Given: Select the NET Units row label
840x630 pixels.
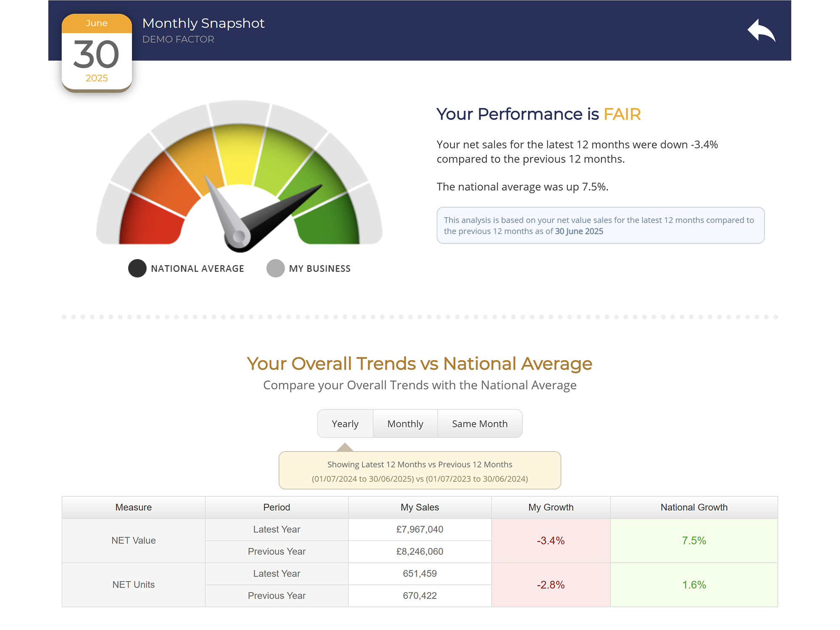Looking at the screenshot, I should [134, 585].
